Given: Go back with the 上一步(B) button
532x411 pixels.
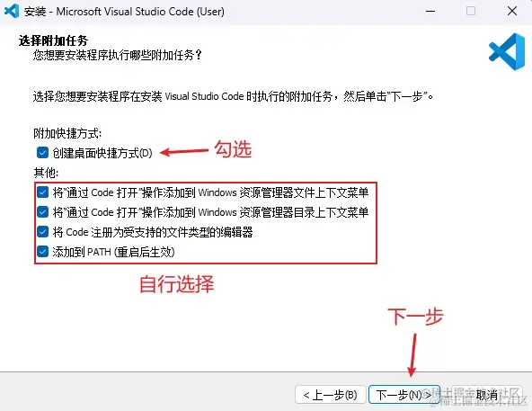Looking at the screenshot, I should point(331,395).
